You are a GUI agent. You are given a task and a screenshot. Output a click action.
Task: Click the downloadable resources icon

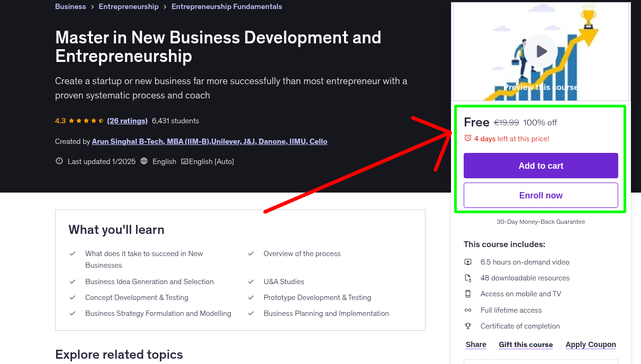pyautogui.click(x=468, y=278)
